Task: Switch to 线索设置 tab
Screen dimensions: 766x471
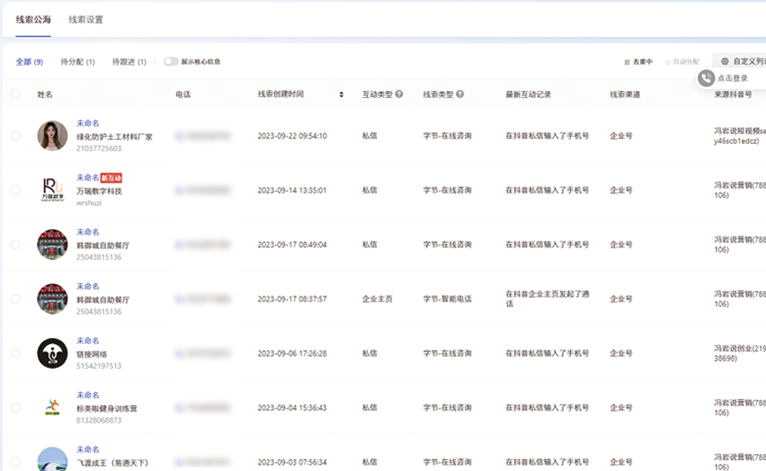Action: 86,19
